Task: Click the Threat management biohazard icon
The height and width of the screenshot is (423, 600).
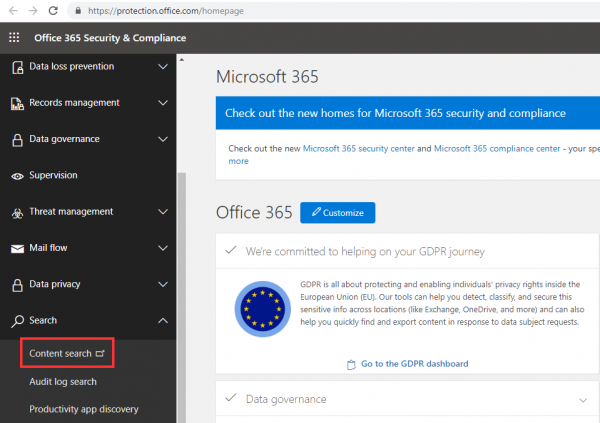Action: click(17, 213)
